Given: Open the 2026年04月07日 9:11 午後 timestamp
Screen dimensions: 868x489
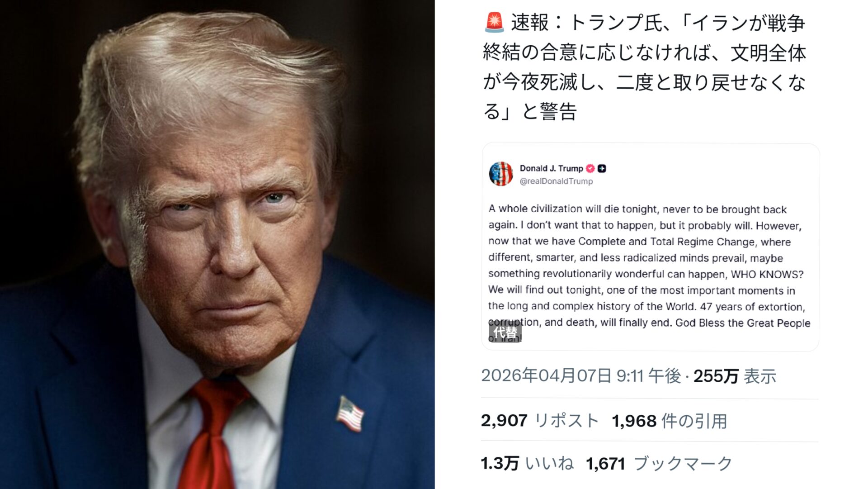Looking at the screenshot, I should 581,376.
